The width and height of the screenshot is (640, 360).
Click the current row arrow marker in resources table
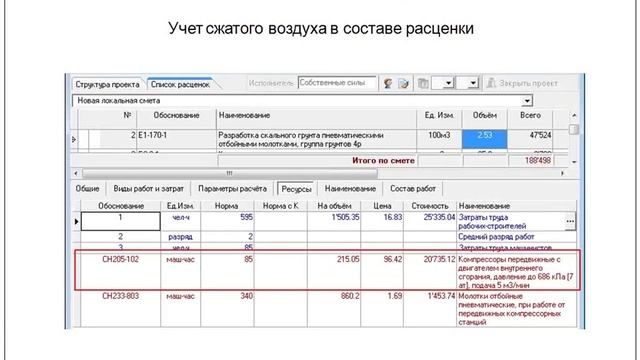click(x=76, y=222)
